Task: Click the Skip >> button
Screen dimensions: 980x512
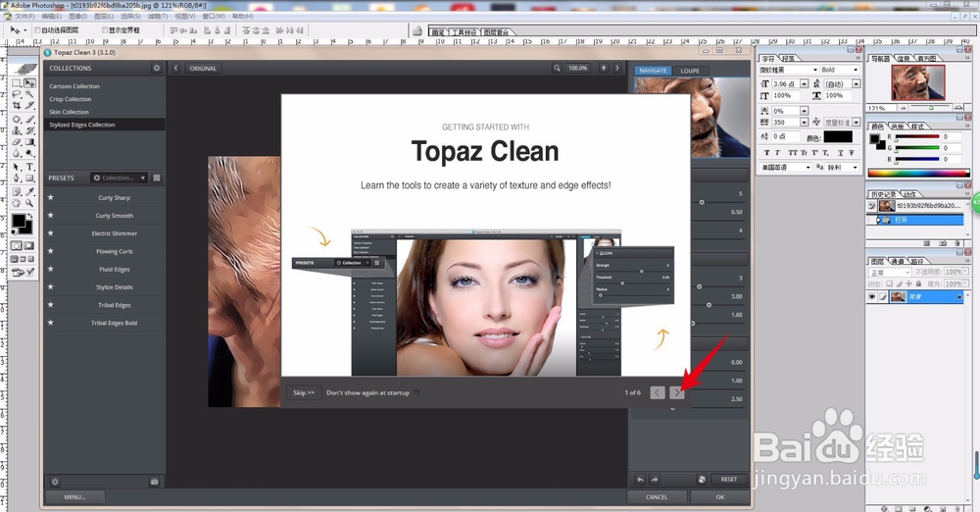Action: (304, 392)
